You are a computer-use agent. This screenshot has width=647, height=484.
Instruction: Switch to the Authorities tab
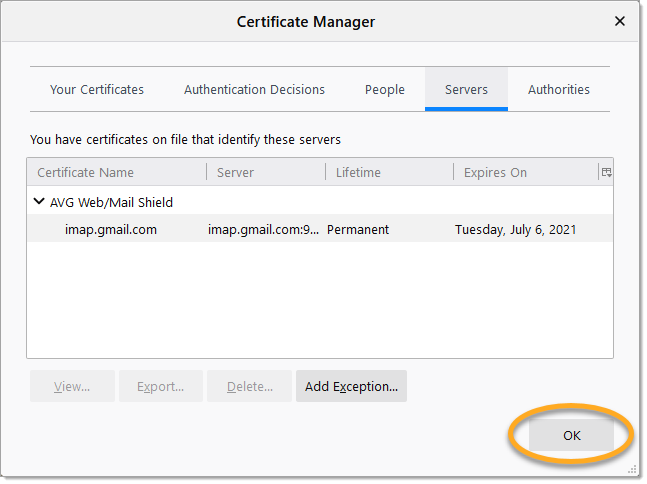point(559,89)
